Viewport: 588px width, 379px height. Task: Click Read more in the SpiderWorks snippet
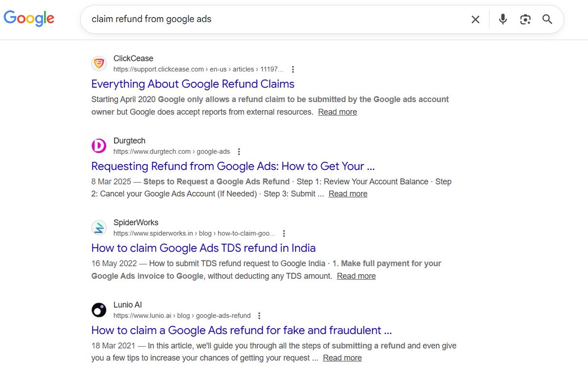coord(356,276)
